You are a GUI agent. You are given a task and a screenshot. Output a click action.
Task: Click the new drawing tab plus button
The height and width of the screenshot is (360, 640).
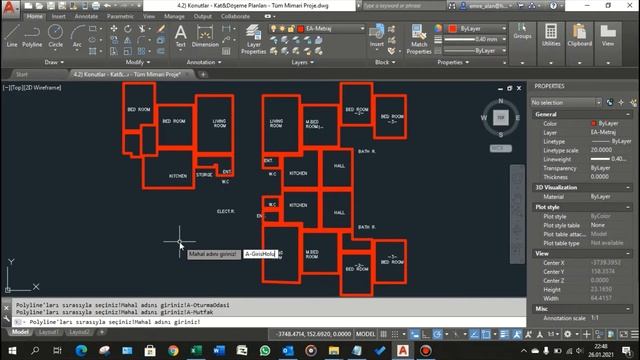coord(203,74)
